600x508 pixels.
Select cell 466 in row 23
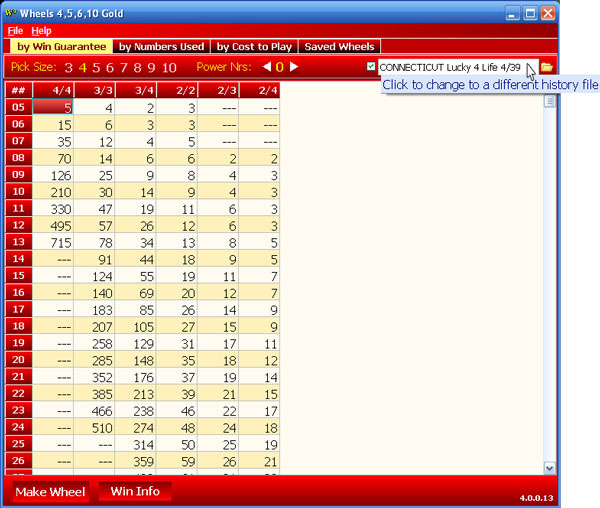95,410
